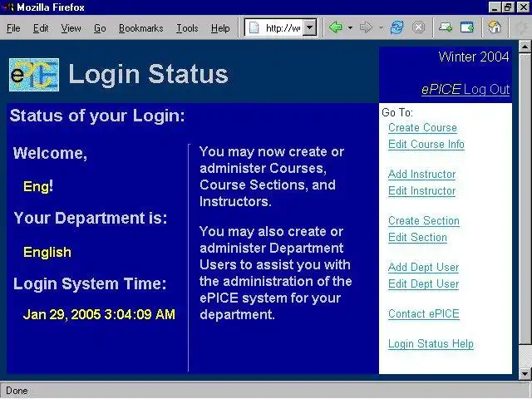
Task: Open Login Status Help link
Action: coord(431,343)
